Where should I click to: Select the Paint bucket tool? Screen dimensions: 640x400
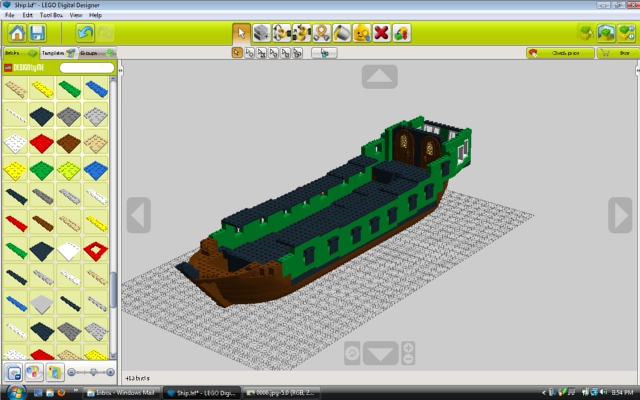[x=342, y=33]
